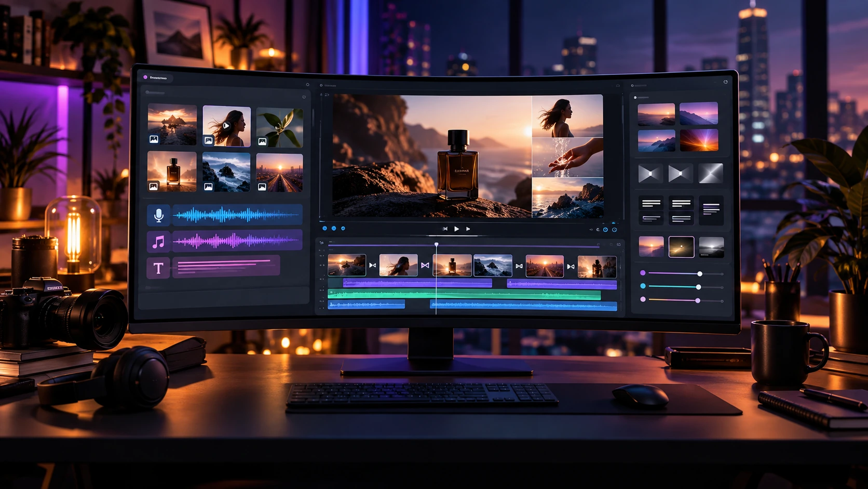Select the diagonal gradient transition preset
Viewport: 868px width, 489px height.
(711, 174)
